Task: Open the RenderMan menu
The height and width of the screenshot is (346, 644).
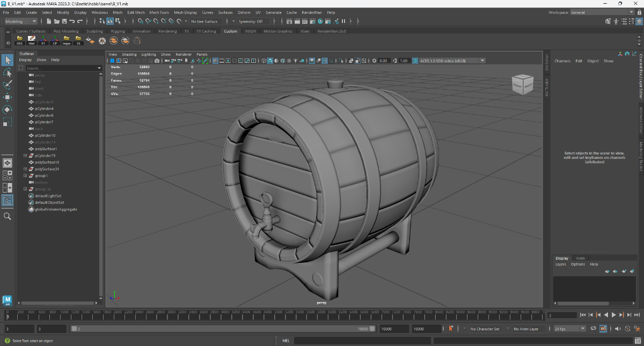Action: 311,12
